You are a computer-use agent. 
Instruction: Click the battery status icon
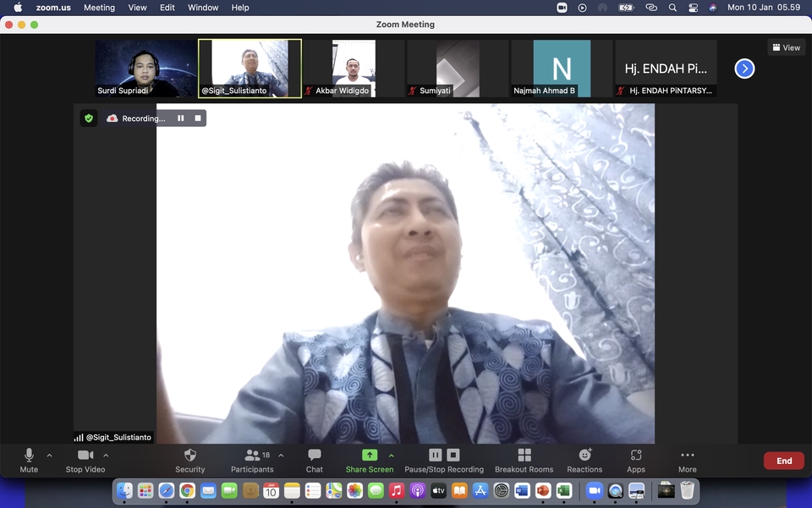[626, 8]
